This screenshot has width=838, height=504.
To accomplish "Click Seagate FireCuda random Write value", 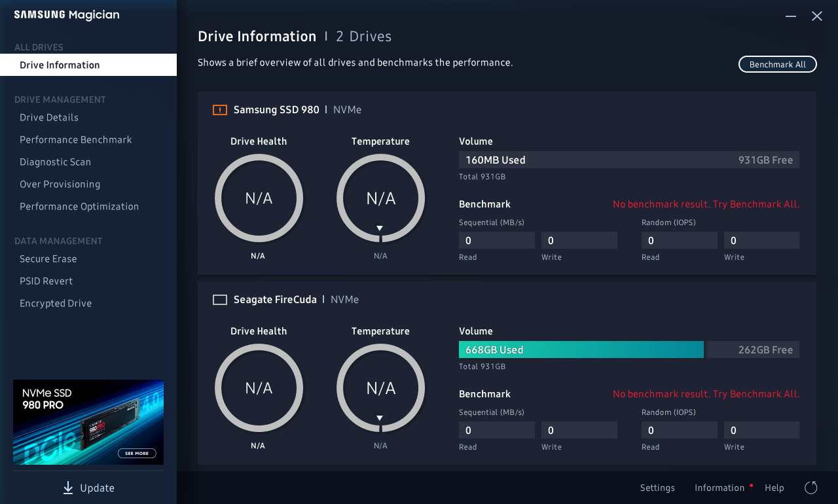I will pos(761,430).
